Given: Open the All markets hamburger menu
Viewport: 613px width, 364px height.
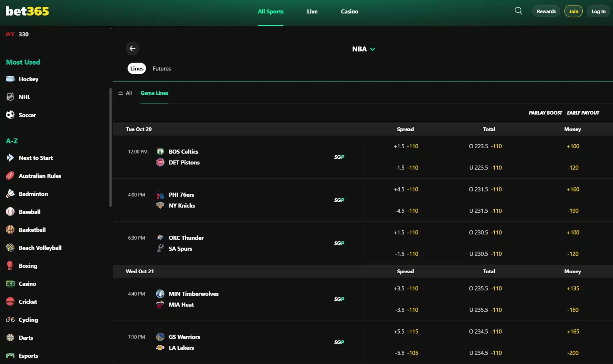Looking at the screenshot, I should 125,93.
